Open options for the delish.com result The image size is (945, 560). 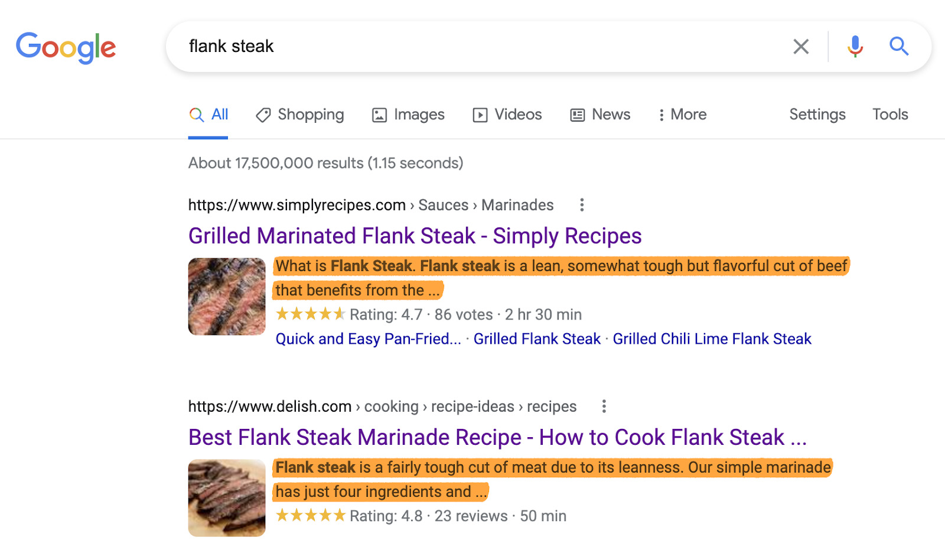pyautogui.click(x=604, y=406)
